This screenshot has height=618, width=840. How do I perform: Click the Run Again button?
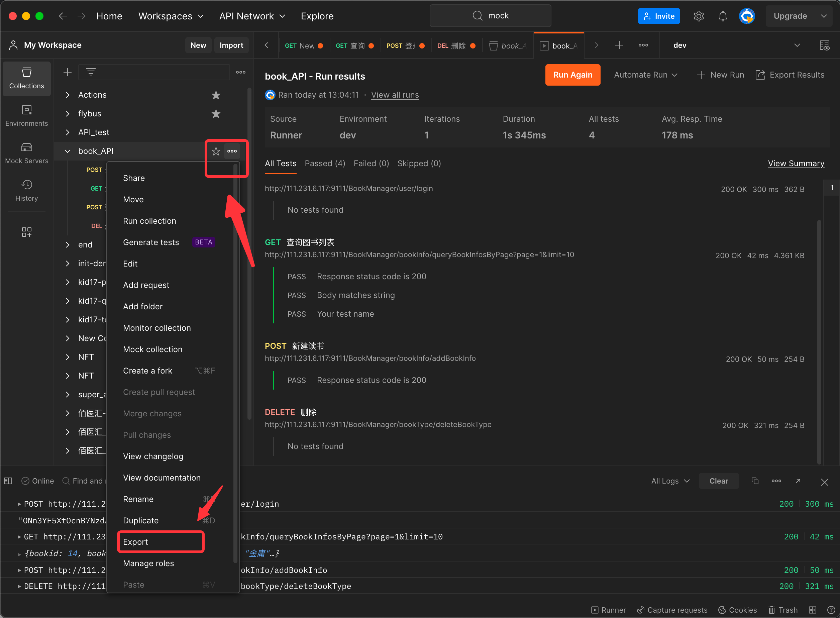click(x=572, y=75)
